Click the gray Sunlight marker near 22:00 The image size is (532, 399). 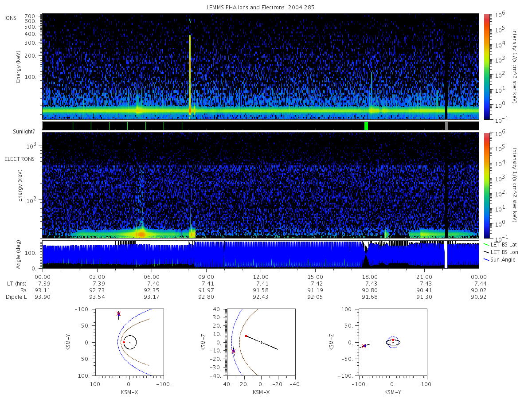446,126
